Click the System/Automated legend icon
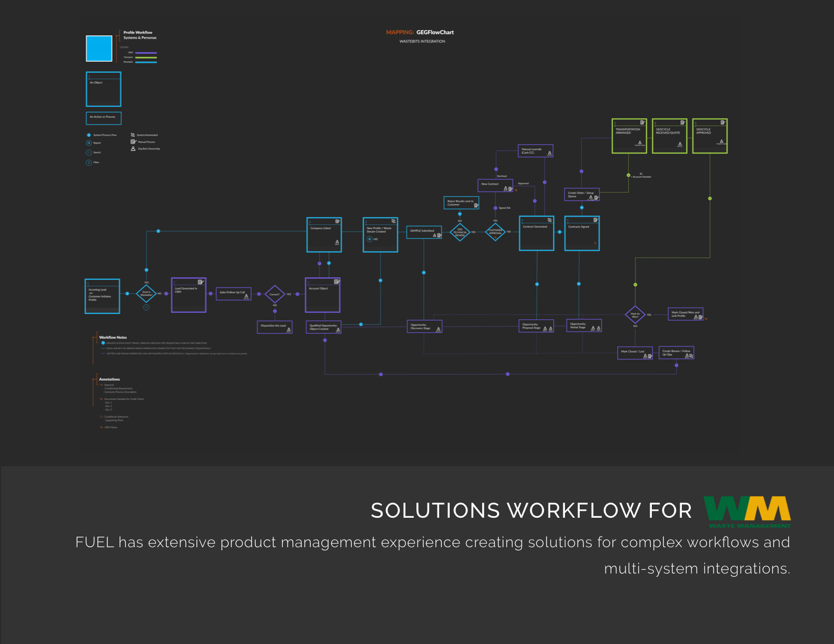 pyautogui.click(x=133, y=135)
